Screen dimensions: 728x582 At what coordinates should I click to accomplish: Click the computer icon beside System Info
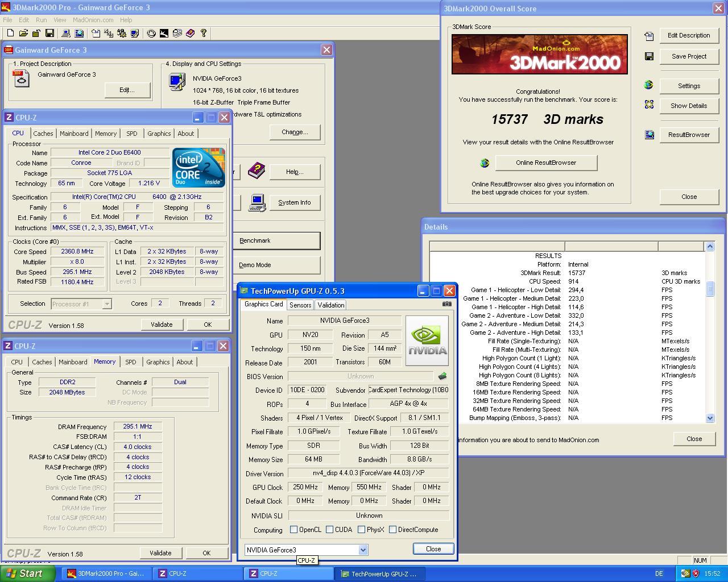pyautogui.click(x=257, y=203)
